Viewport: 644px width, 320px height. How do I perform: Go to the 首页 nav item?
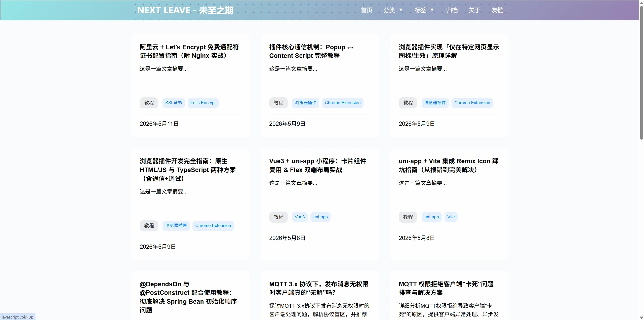[367, 10]
